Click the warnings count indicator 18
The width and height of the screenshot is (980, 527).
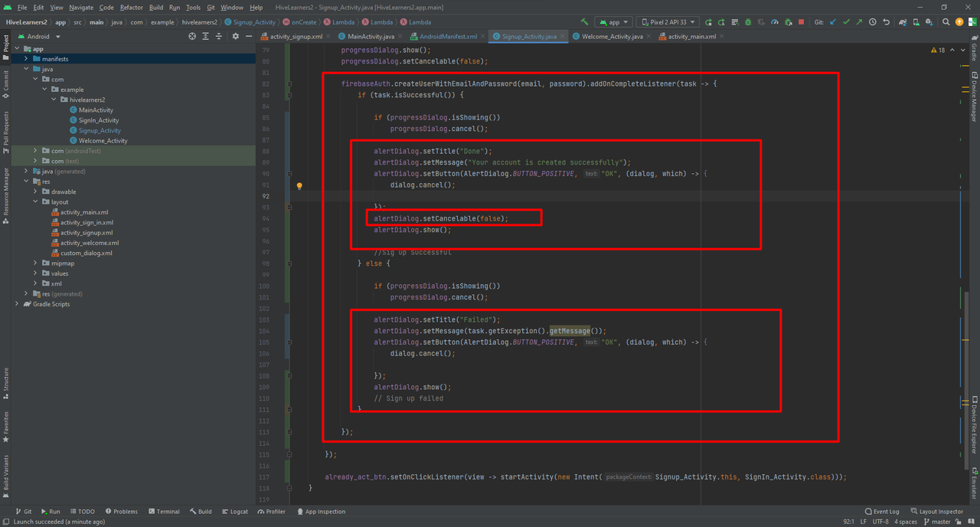pos(938,50)
